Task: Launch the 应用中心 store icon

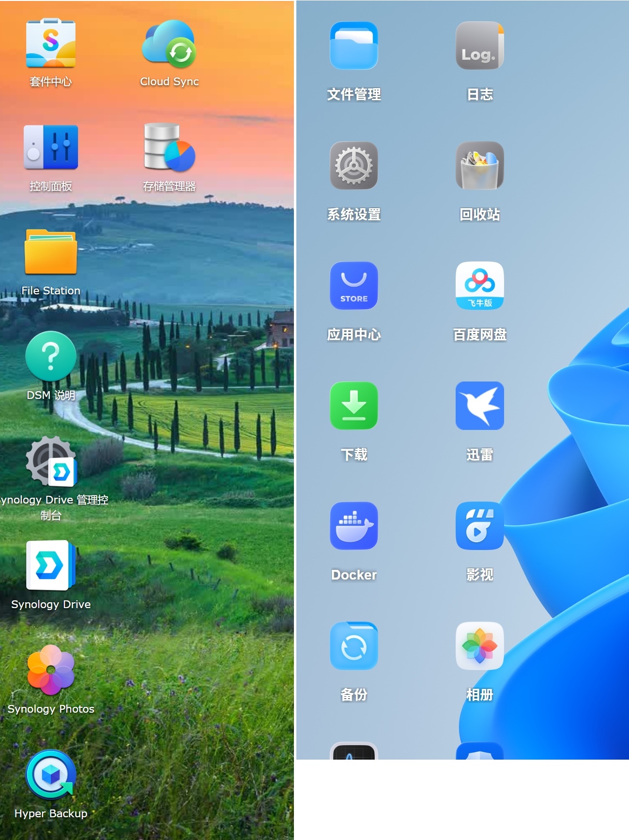Action: pos(354,286)
